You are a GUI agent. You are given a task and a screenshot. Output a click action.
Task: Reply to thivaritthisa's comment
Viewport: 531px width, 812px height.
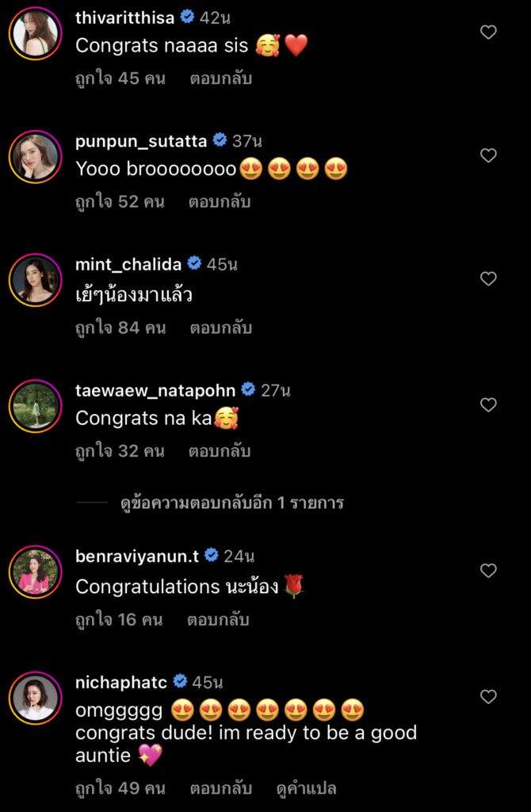click(x=221, y=79)
